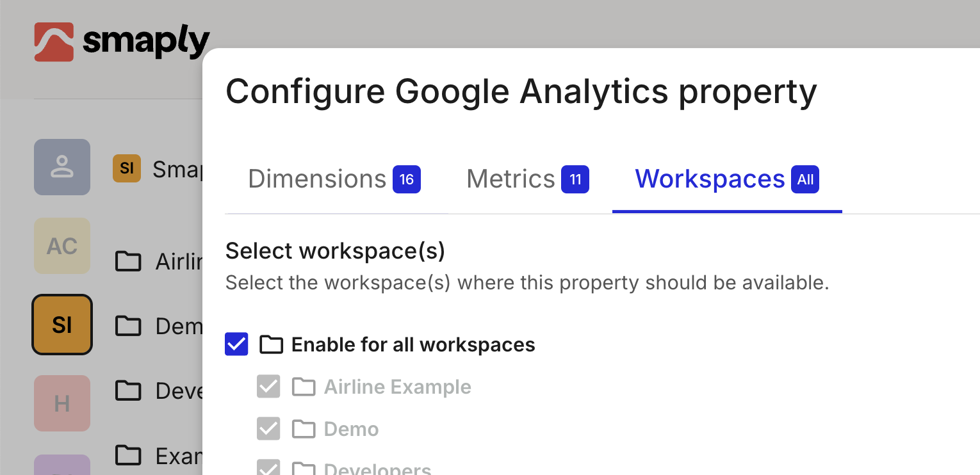Click the Configure Google Analytics property title
The width and height of the screenshot is (980, 475).
pyautogui.click(x=521, y=92)
